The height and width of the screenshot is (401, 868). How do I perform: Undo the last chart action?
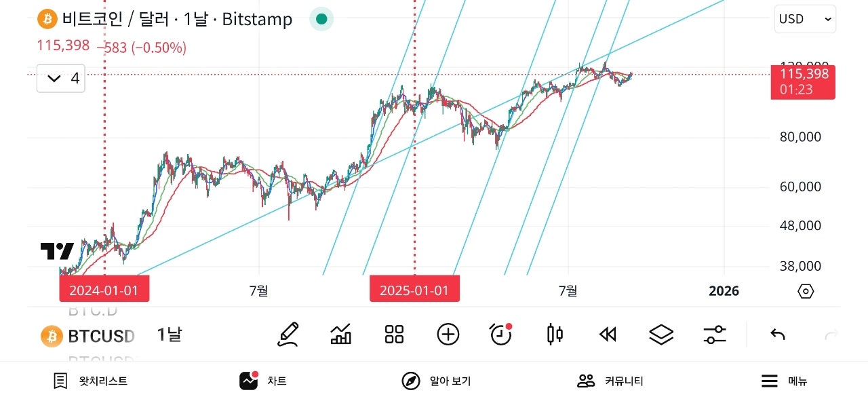(x=778, y=334)
